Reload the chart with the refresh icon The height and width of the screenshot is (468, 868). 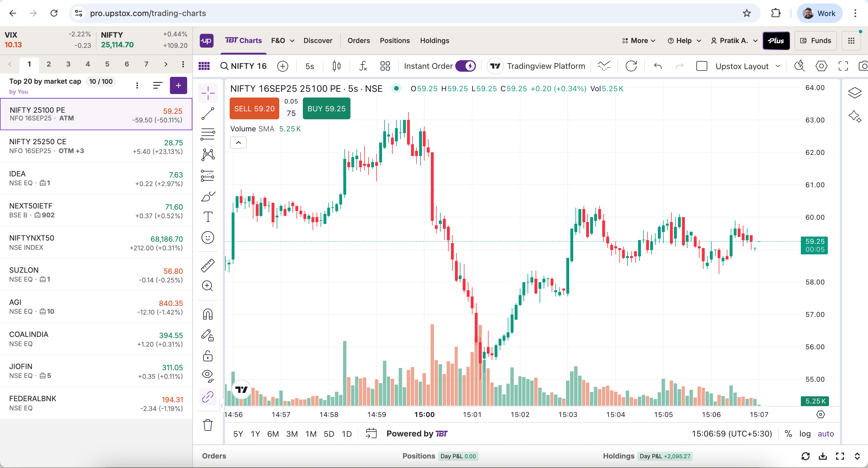631,66
